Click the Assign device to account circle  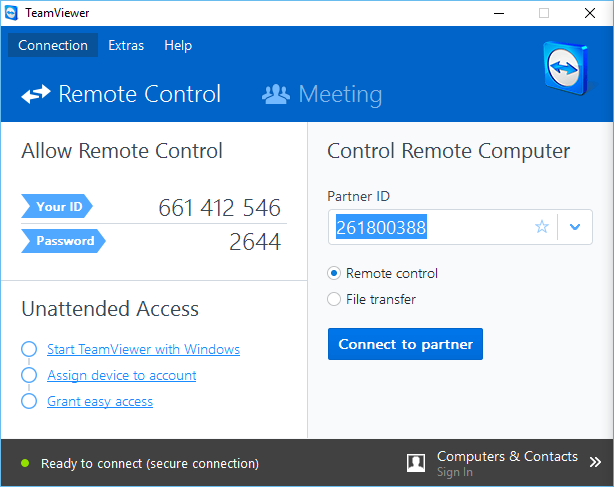29,375
